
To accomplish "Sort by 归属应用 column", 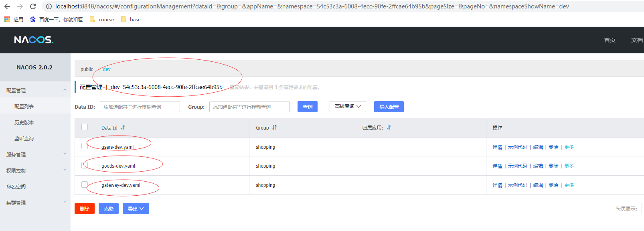I will click(x=389, y=128).
